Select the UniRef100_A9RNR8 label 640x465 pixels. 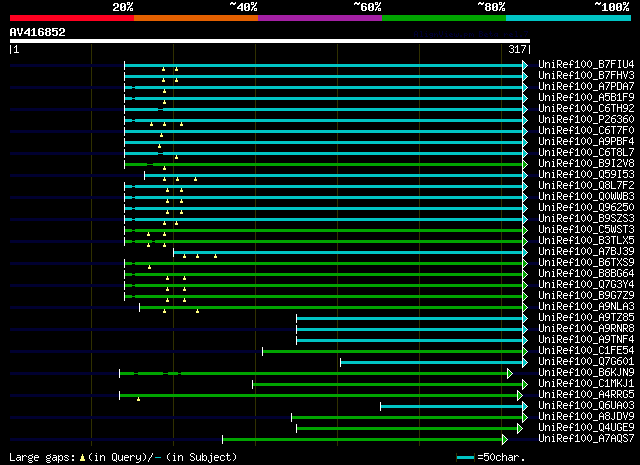pyautogui.click(x=586, y=329)
